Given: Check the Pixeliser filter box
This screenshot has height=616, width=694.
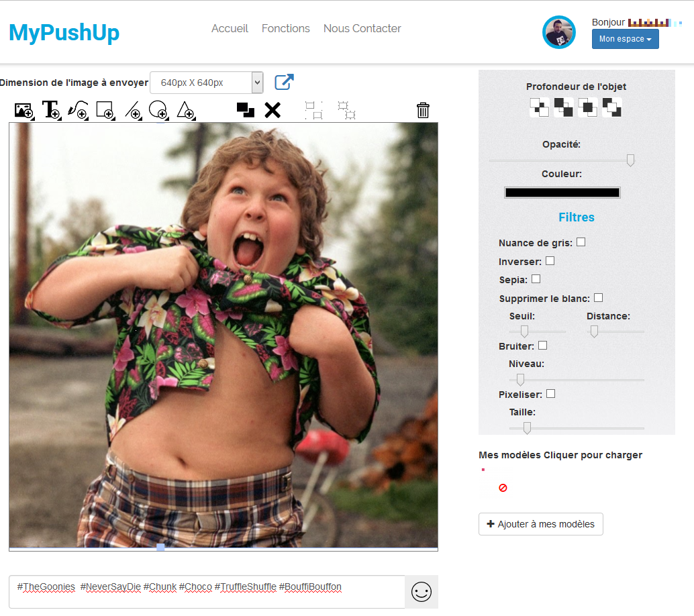Looking at the screenshot, I should point(550,393).
